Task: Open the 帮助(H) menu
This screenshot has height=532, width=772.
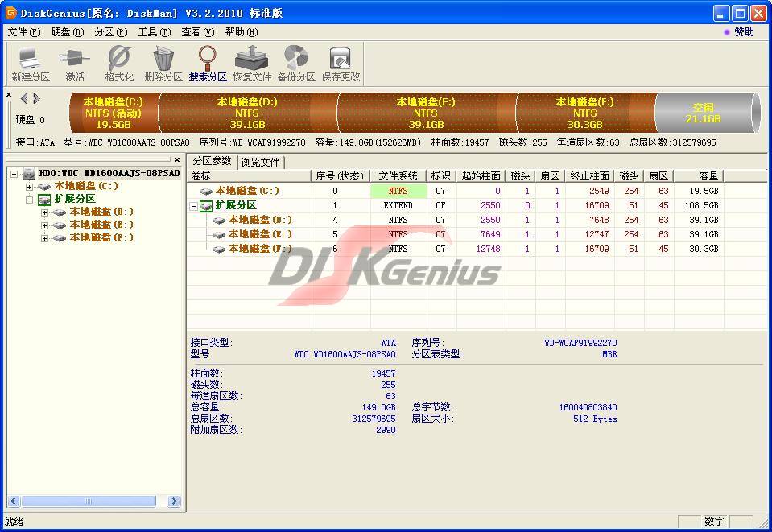Action: tap(242, 32)
